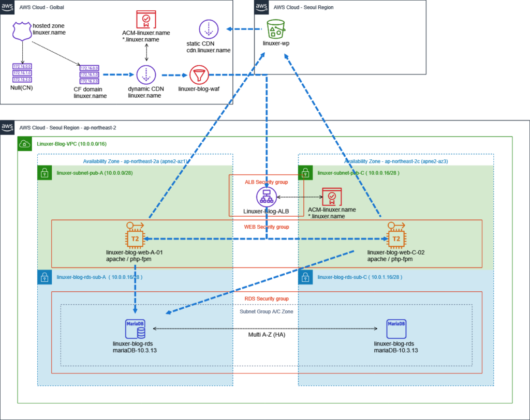Select the CF domain record set icon
Viewport: 530px width, 420px height.
coord(89,74)
